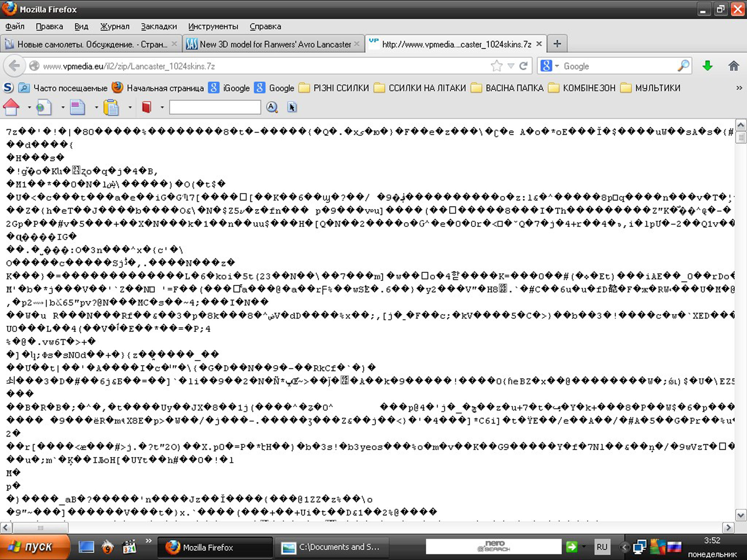Show more bookmarks via the chevron
This screenshot has width=747, height=560.
pos(739,88)
